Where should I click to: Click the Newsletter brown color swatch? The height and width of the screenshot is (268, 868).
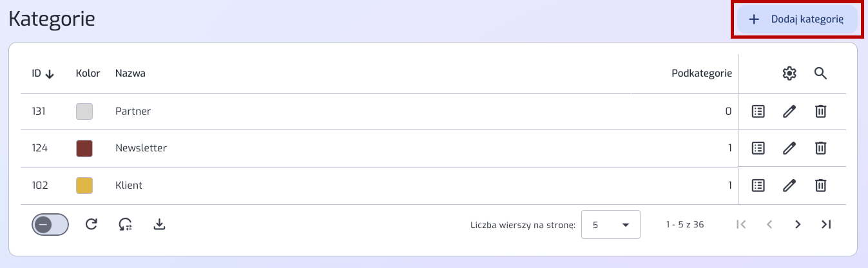click(x=84, y=148)
